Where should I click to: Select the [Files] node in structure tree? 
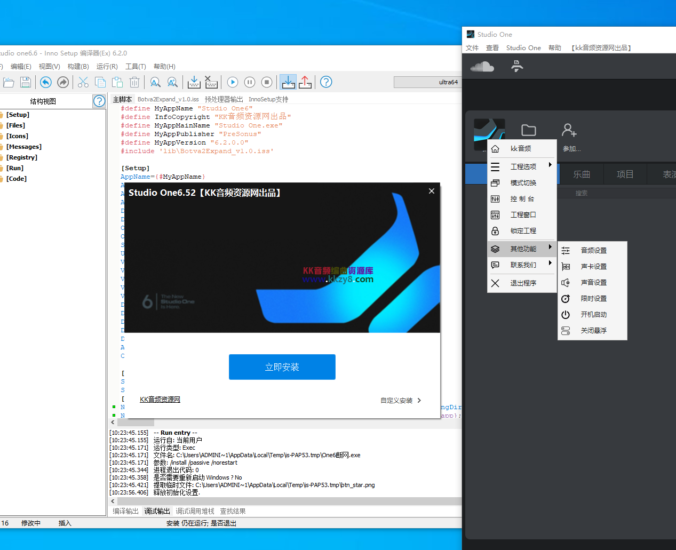pos(16,125)
